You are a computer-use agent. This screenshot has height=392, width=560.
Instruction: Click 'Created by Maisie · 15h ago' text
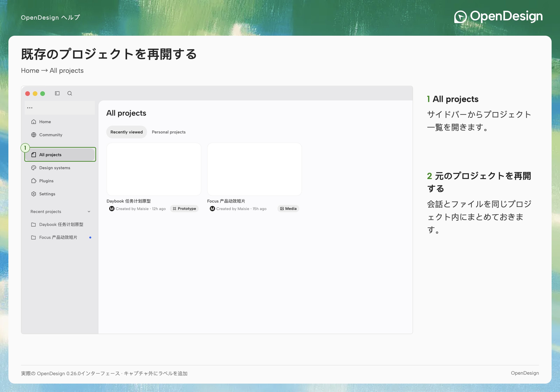coord(241,209)
